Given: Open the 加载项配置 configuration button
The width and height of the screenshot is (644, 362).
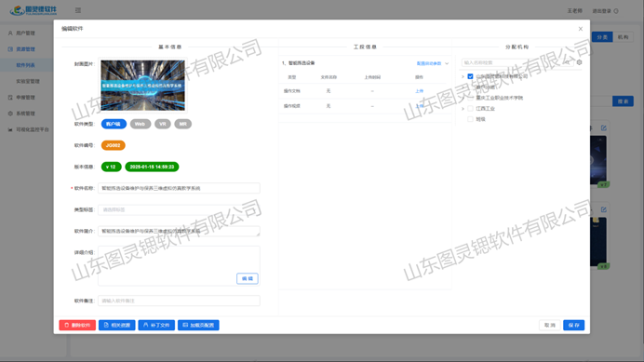Looking at the screenshot, I should coord(198,325).
